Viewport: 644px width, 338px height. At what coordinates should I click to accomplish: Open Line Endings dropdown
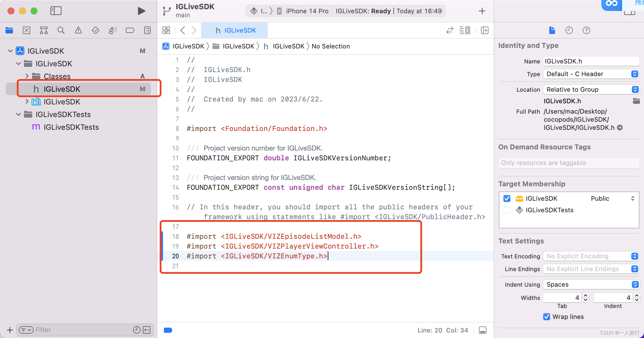click(591, 269)
